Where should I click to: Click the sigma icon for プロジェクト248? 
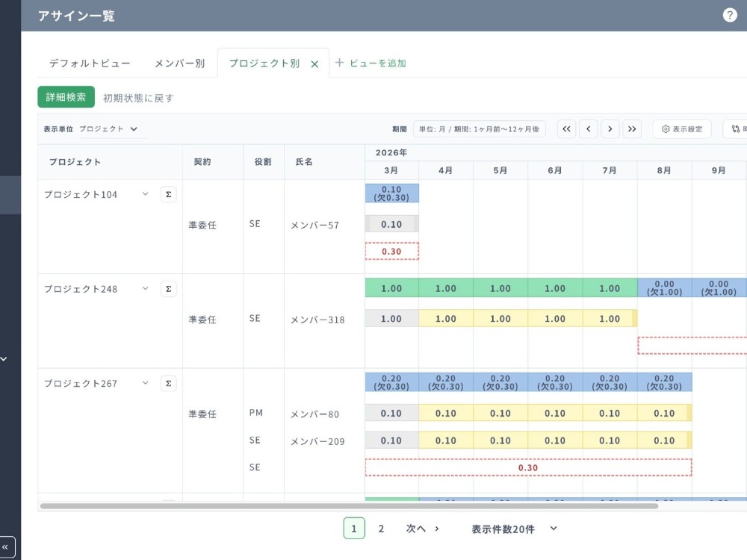point(168,289)
